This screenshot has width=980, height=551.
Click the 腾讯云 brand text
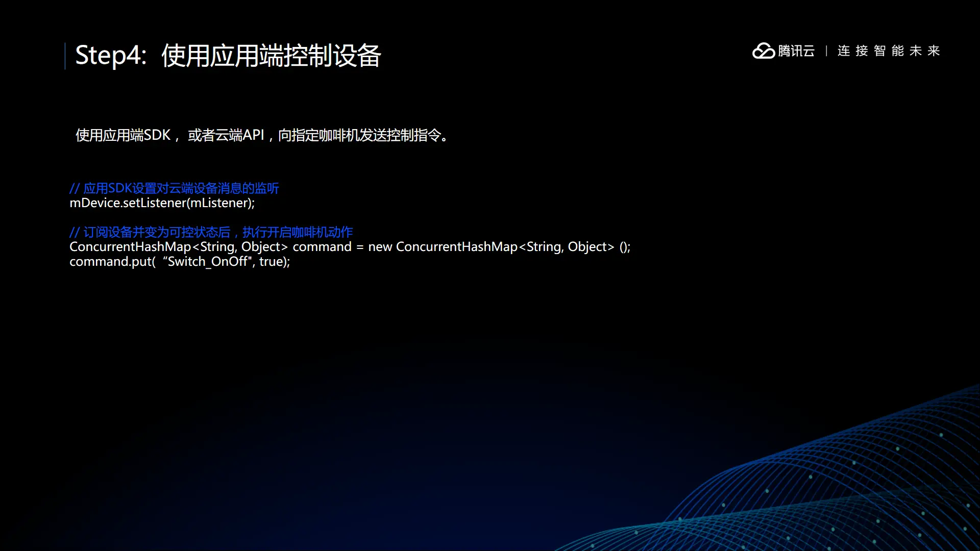[x=796, y=51]
